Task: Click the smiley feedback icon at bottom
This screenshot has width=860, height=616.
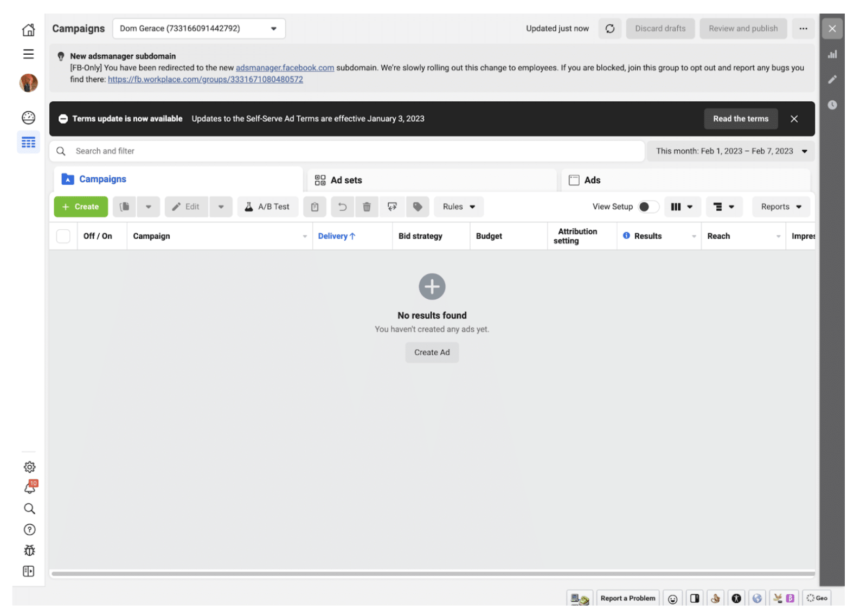Action: (672, 599)
